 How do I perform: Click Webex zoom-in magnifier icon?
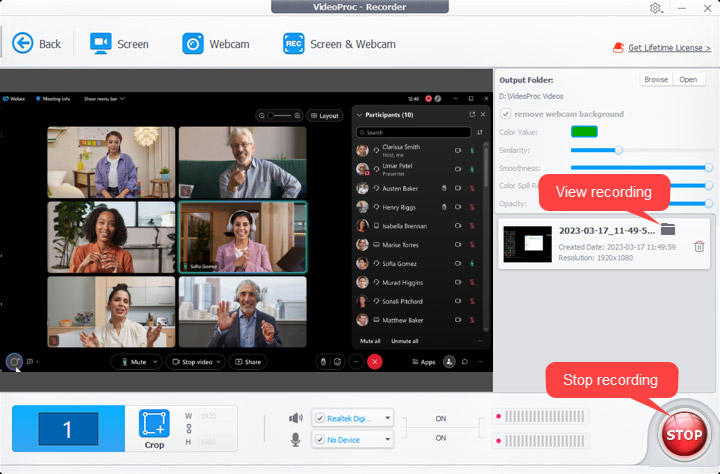pyautogui.click(x=298, y=116)
